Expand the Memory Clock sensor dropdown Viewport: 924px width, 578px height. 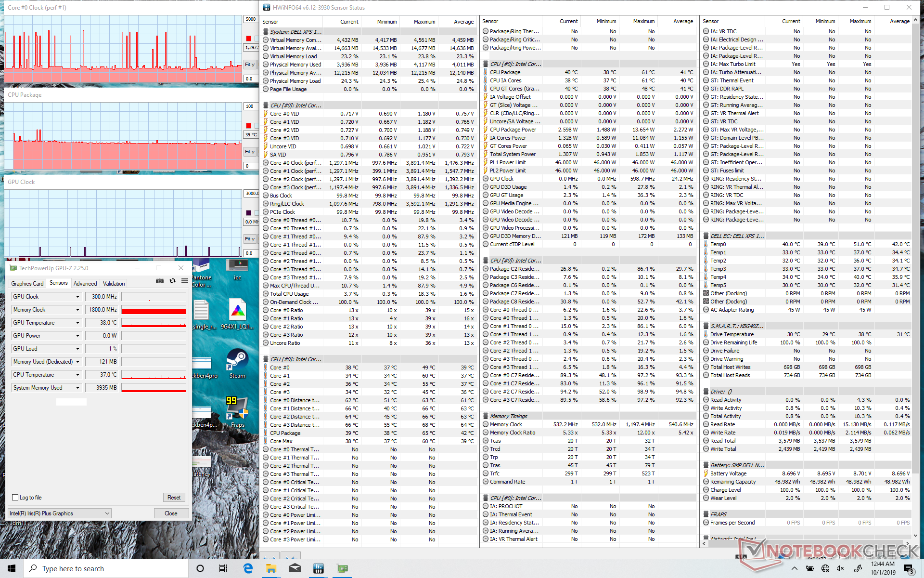point(77,310)
